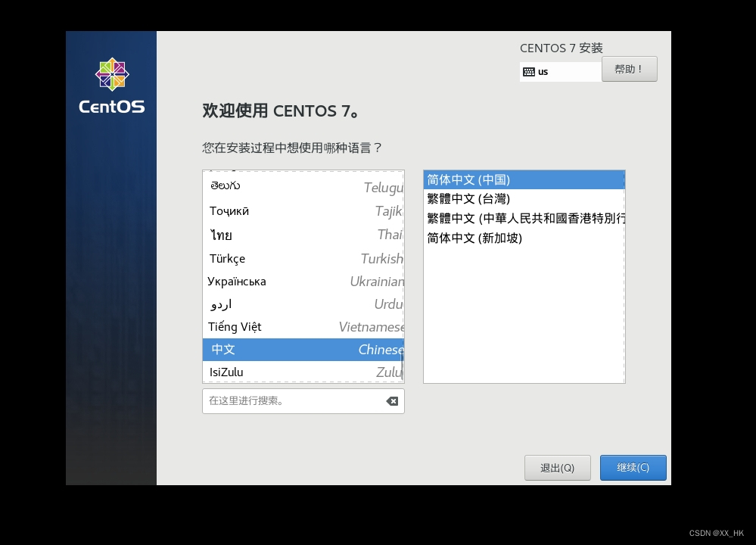The image size is (756, 545).
Task: Choose Tiếng Việt Vietnamese row
Action: [303, 326]
